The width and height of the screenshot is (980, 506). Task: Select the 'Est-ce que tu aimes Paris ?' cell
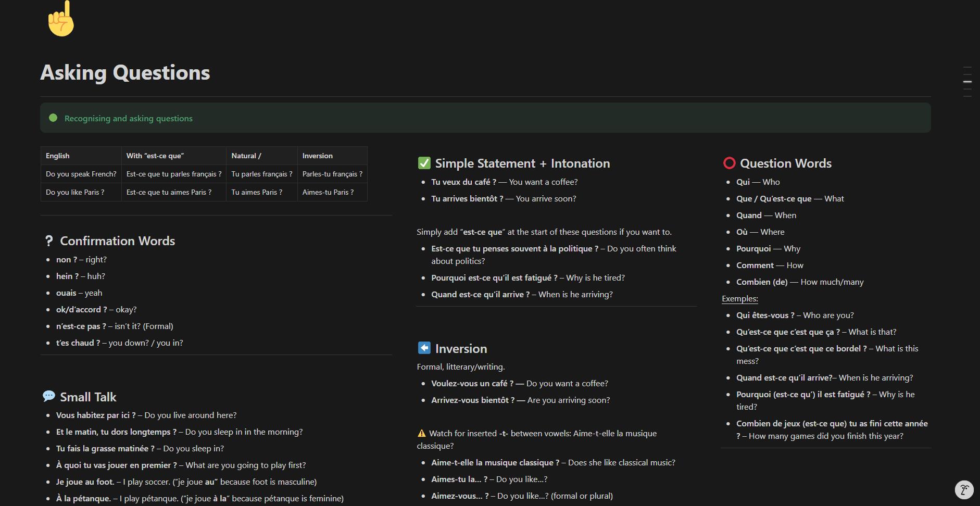pos(169,192)
